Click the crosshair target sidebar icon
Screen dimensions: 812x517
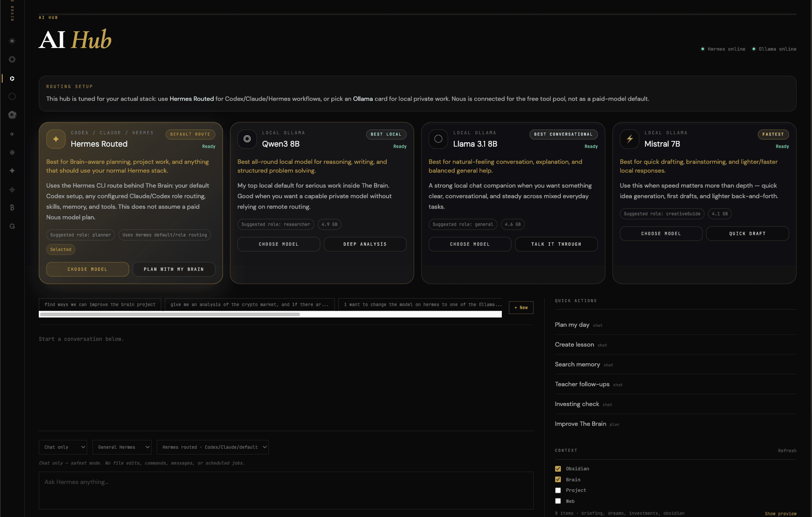(x=12, y=190)
